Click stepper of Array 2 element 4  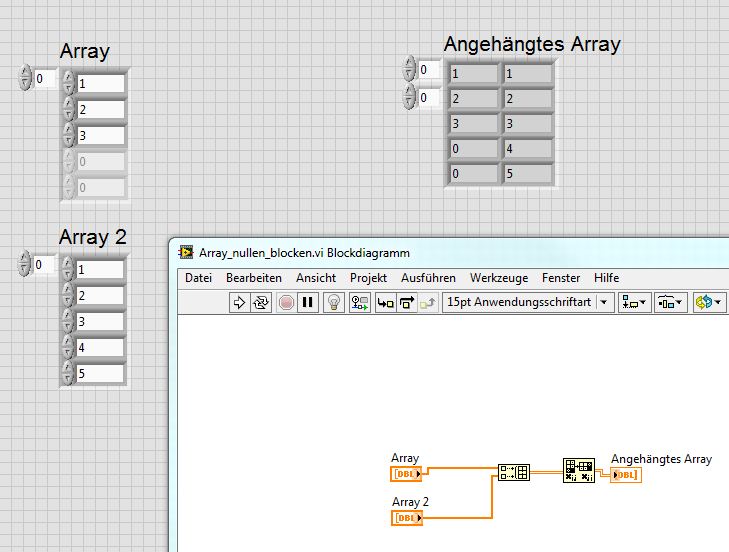click(67, 347)
